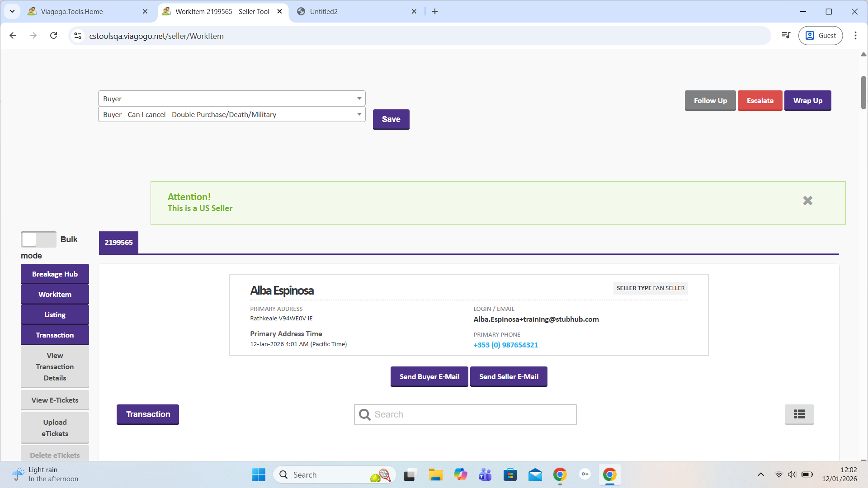
Task: Switch to the Viagogo.Tools.Home browser tab
Action: click(x=72, y=11)
